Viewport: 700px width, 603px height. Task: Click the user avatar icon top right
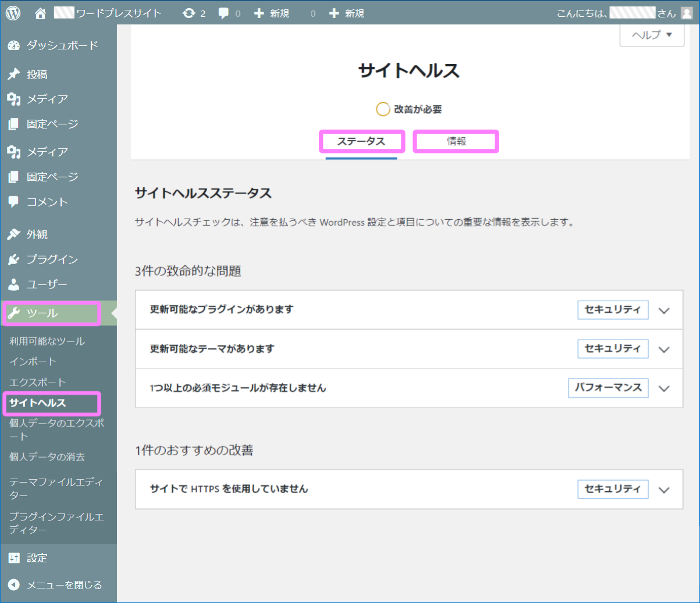click(687, 12)
